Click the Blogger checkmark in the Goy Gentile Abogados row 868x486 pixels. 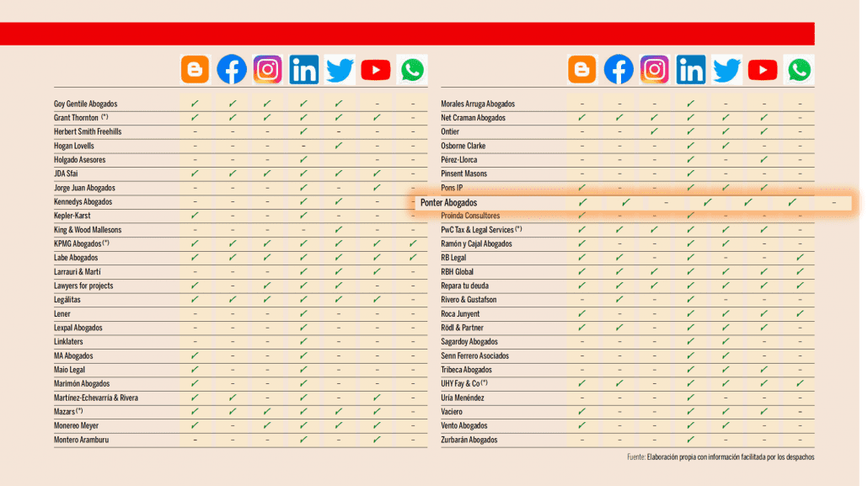click(x=195, y=104)
